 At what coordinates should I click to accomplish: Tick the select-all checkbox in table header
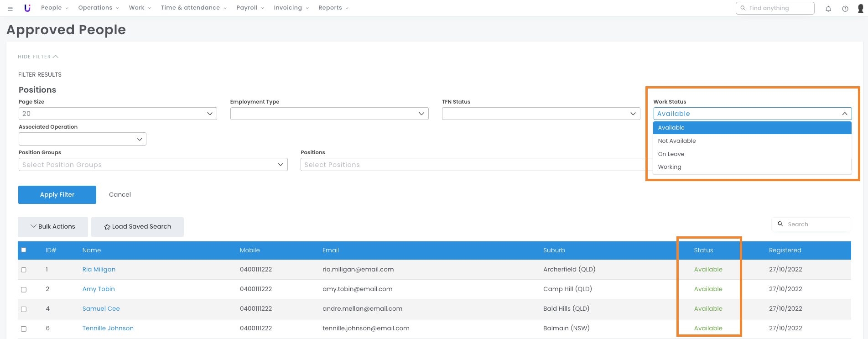click(x=24, y=250)
